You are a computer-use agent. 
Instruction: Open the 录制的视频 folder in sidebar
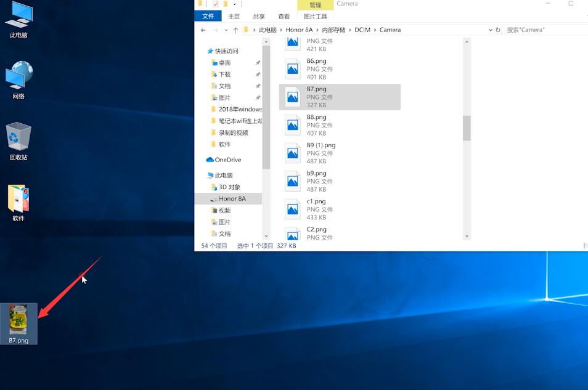click(229, 132)
